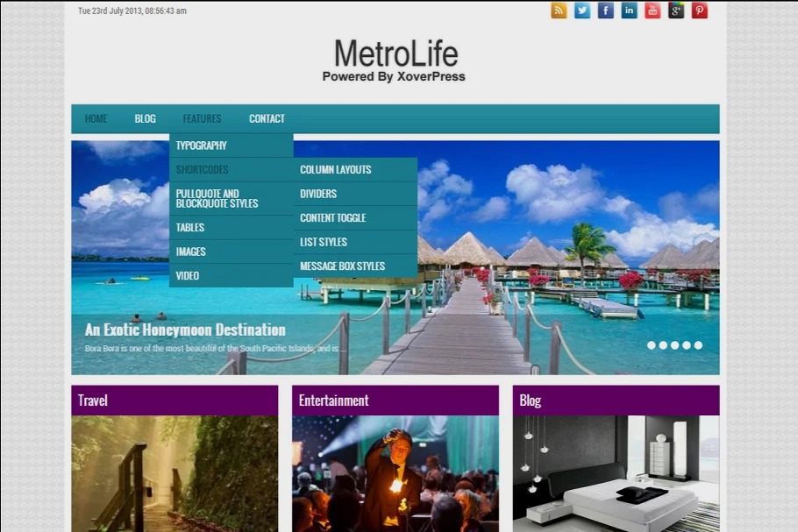Click the Entertainment section header

point(395,401)
